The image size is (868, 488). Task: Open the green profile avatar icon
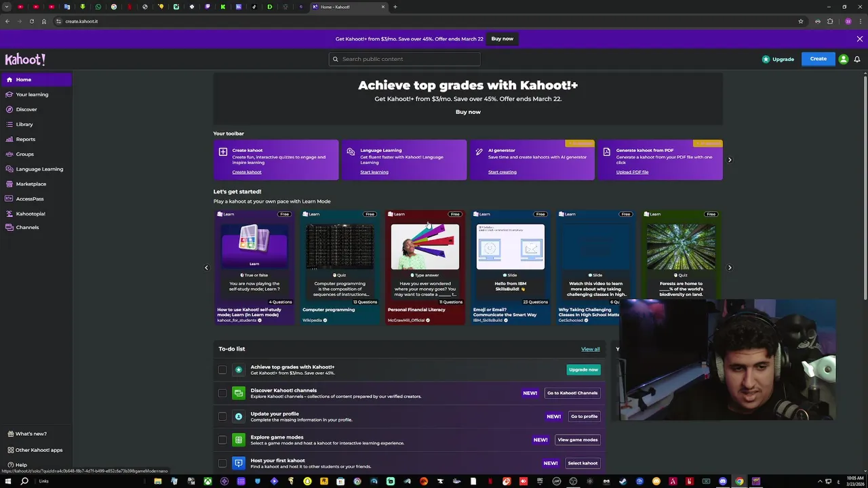[x=844, y=59]
